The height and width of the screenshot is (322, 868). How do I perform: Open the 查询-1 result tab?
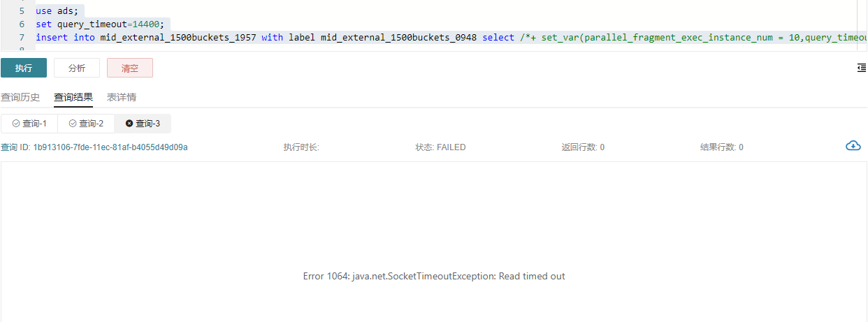pyautogui.click(x=29, y=124)
